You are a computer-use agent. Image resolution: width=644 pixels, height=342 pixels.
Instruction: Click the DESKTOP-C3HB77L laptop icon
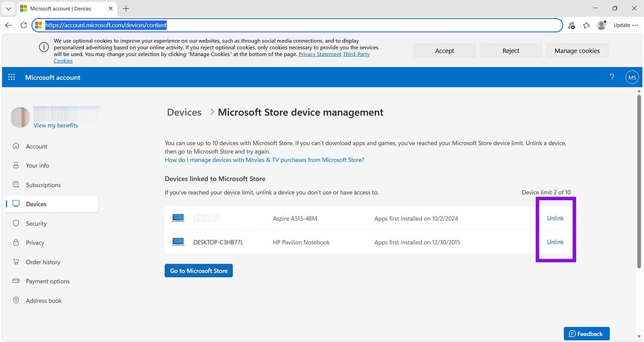click(178, 242)
